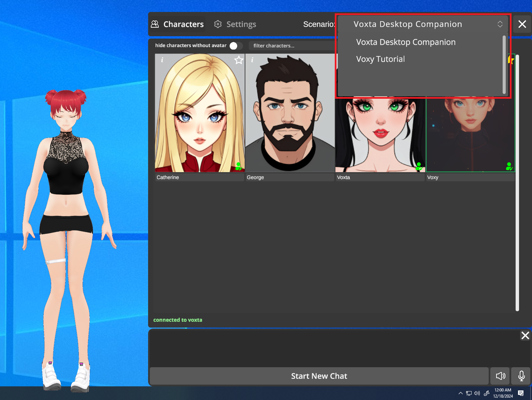Click the character list vertical scrollbar
Image resolution: width=532 pixels, height=400 pixels.
pyautogui.click(x=517, y=183)
